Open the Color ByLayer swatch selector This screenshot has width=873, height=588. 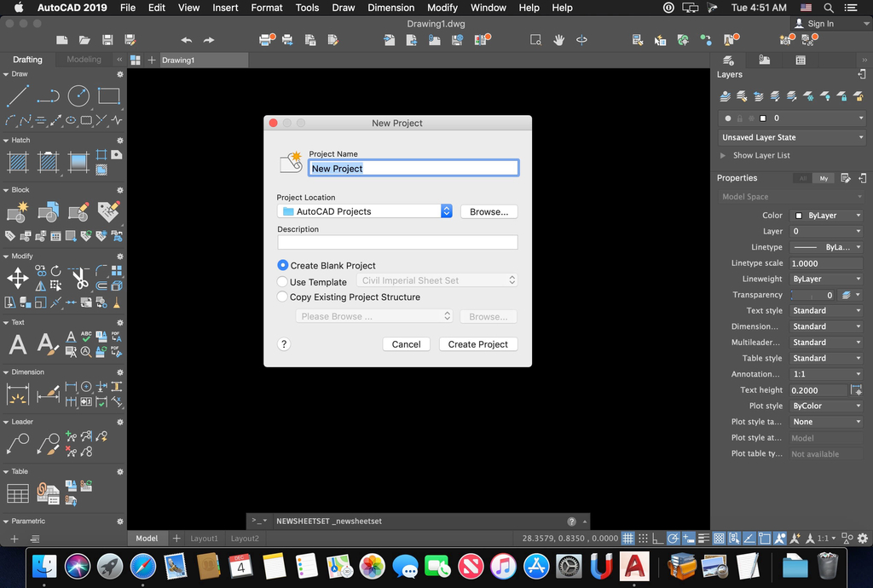[x=826, y=216]
